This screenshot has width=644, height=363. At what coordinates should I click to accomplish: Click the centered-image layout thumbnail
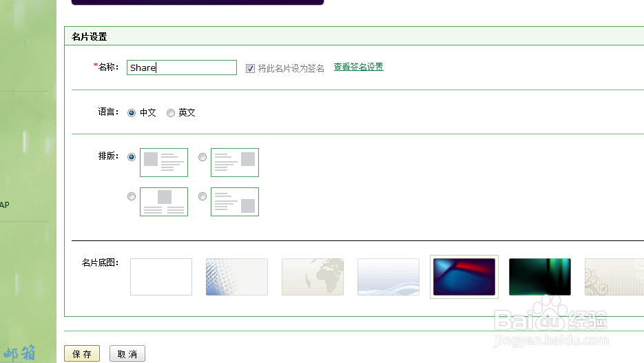coord(164,202)
